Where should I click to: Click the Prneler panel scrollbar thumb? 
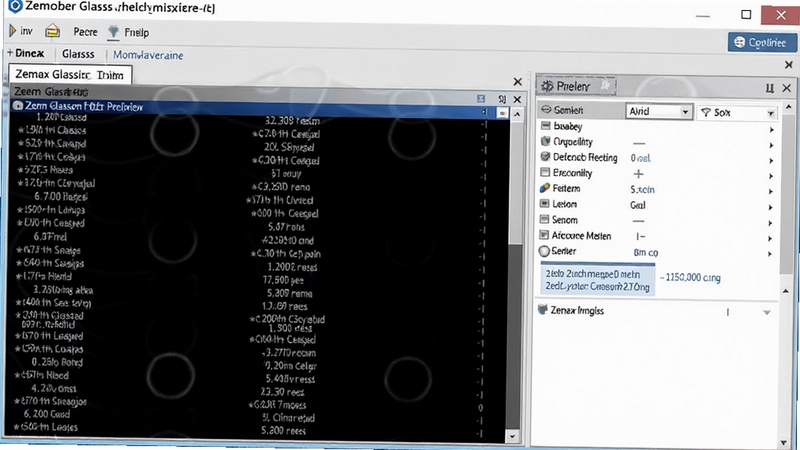coord(785,194)
